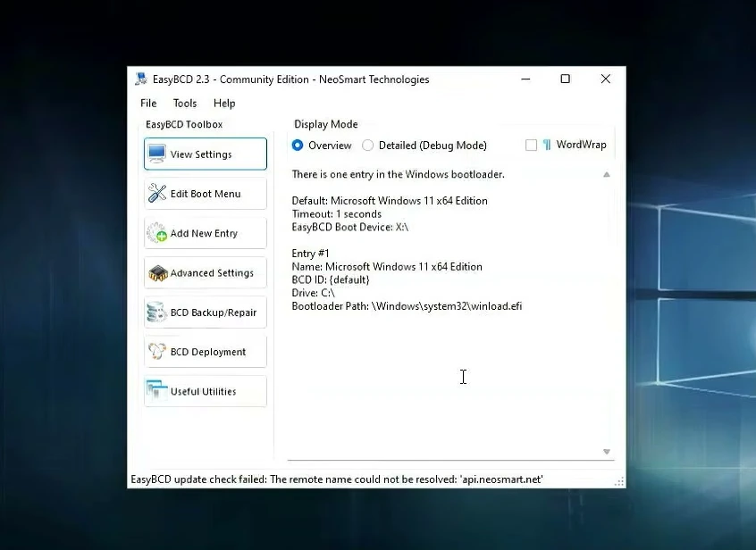
Task: Click the windows icon on Useful Utilities
Action: [156, 391]
